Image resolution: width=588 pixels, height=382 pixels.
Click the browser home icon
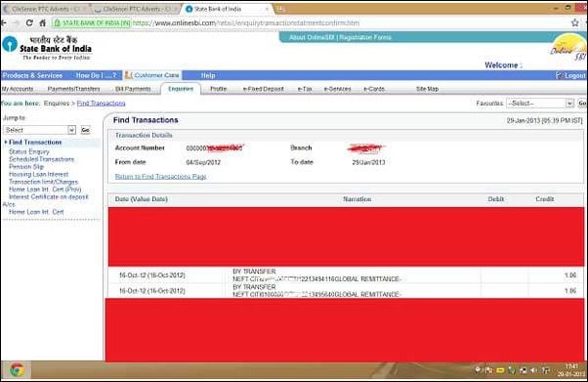(43, 22)
